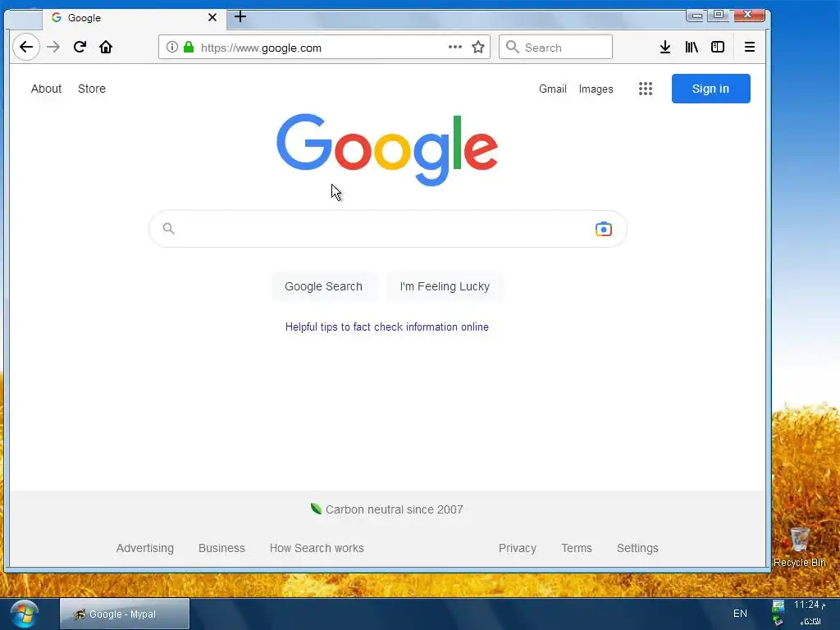Image resolution: width=840 pixels, height=630 pixels.
Task: Click the magnifier inside Google search field
Action: point(169,229)
